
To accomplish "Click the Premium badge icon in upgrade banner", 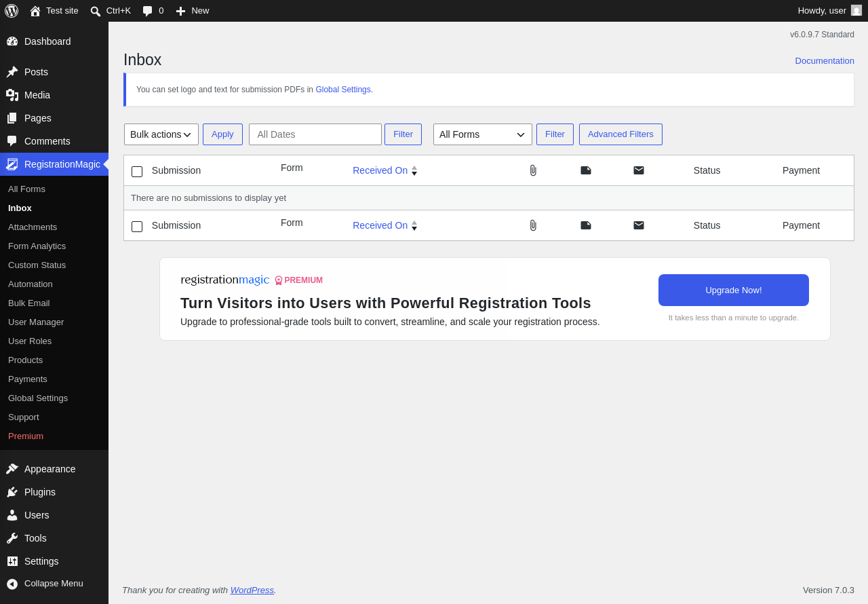I will 279,280.
